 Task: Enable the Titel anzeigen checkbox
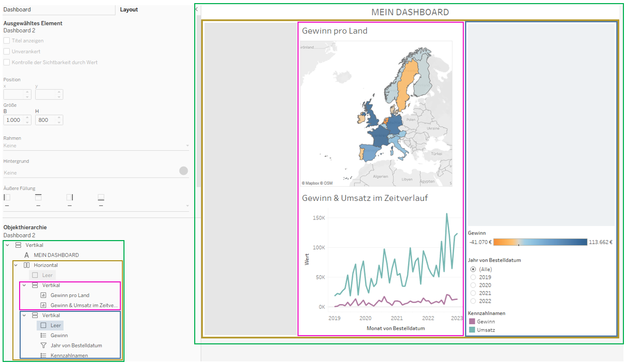click(x=7, y=40)
